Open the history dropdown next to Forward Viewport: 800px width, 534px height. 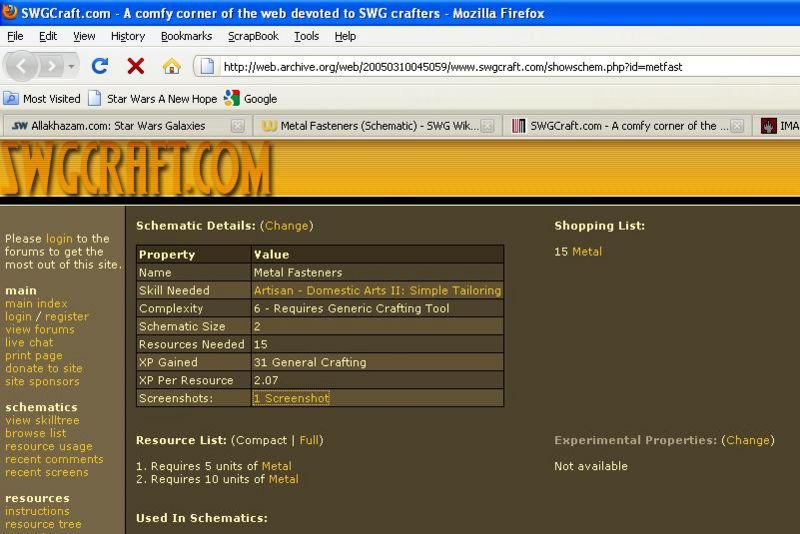[x=71, y=66]
